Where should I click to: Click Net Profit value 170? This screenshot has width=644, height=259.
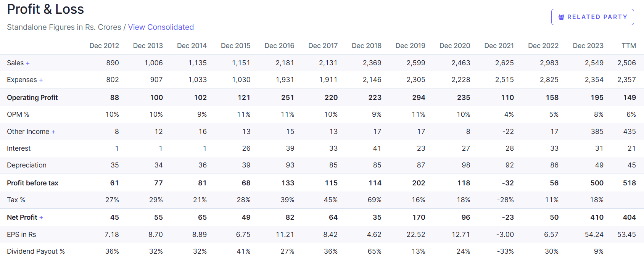point(419,217)
